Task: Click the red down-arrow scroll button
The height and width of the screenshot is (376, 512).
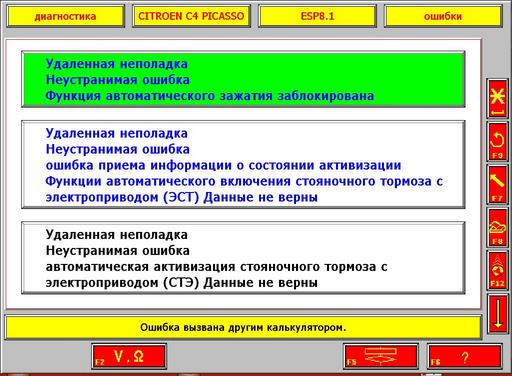Action: pyautogui.click(x=498, y=313)
